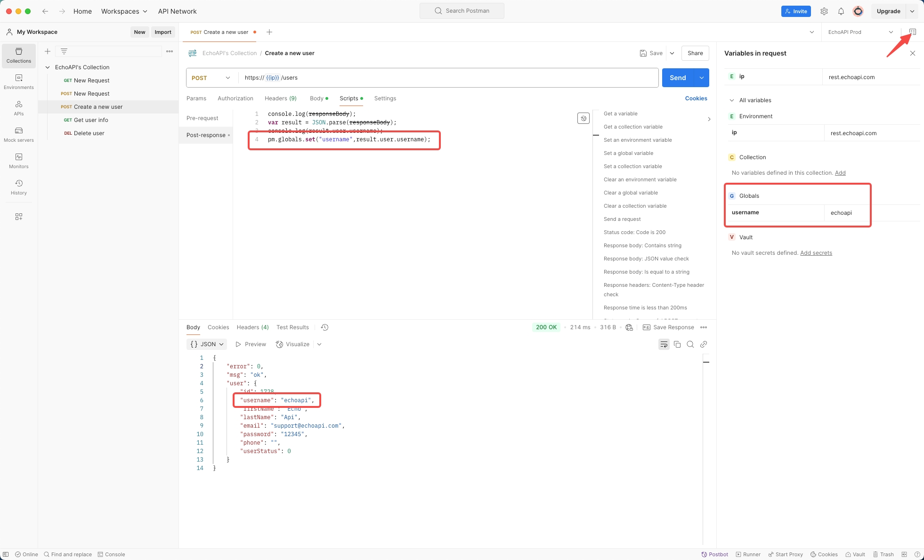Copy the response body to clipboard

tap(677, 344)
